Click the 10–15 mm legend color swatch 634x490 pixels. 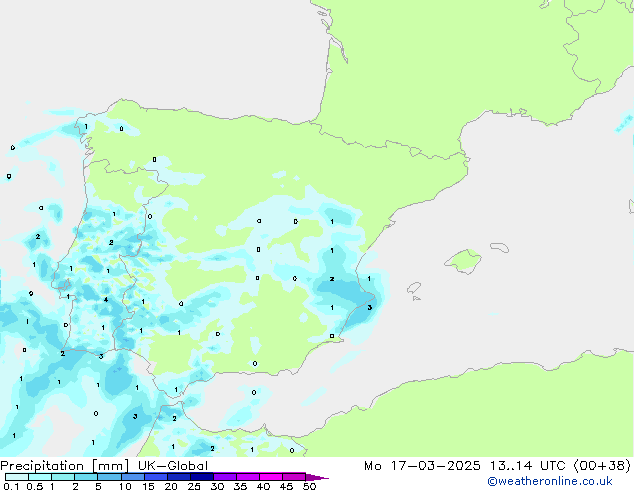tap(132, 477)
